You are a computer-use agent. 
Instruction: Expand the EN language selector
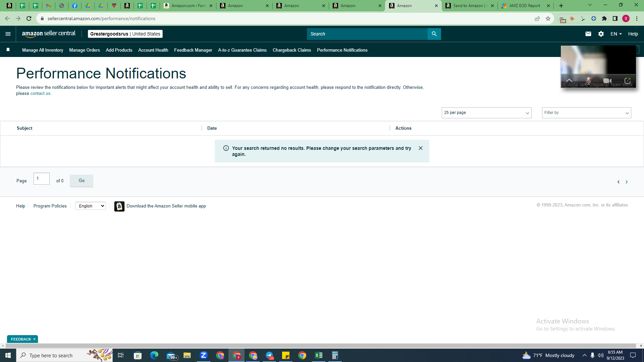coord(616,34)
